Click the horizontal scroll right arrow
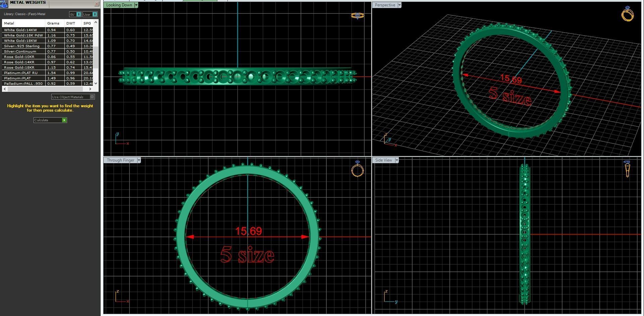Viewport: 644px width, 316px height. pos(90,89)
